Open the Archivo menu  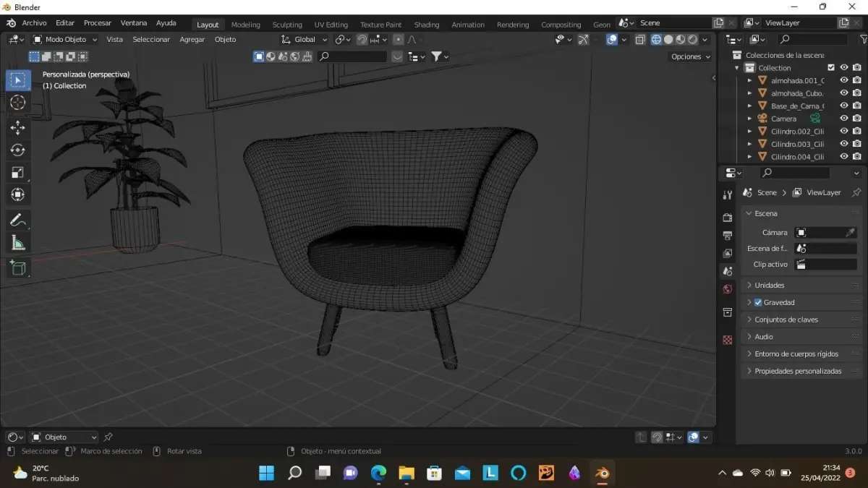(x=34, y=23)
